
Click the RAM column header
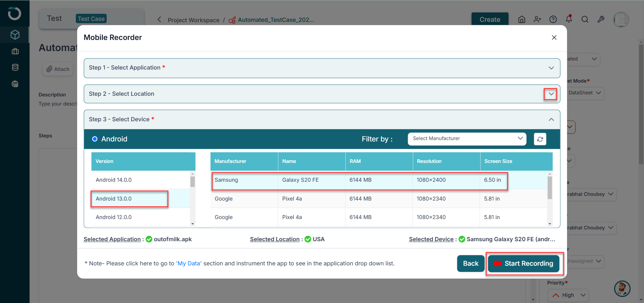pyautogui.click(x=379, y=162)
